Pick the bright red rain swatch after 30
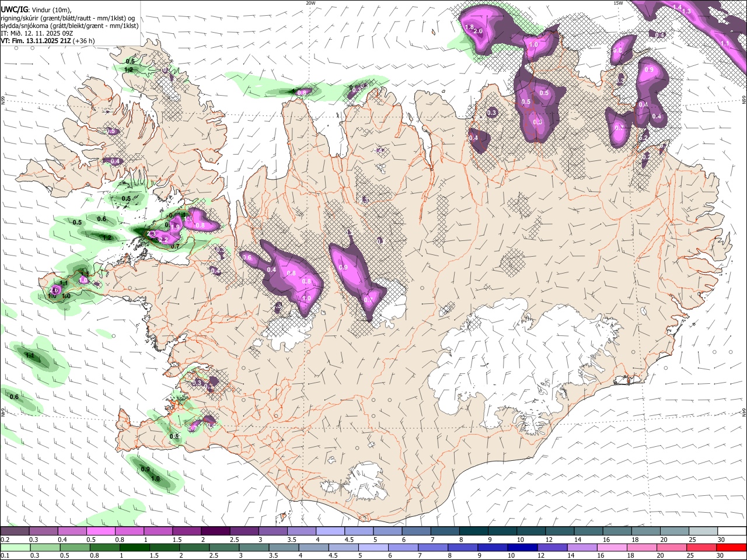747x560 pixels. (x=732, y=547)
